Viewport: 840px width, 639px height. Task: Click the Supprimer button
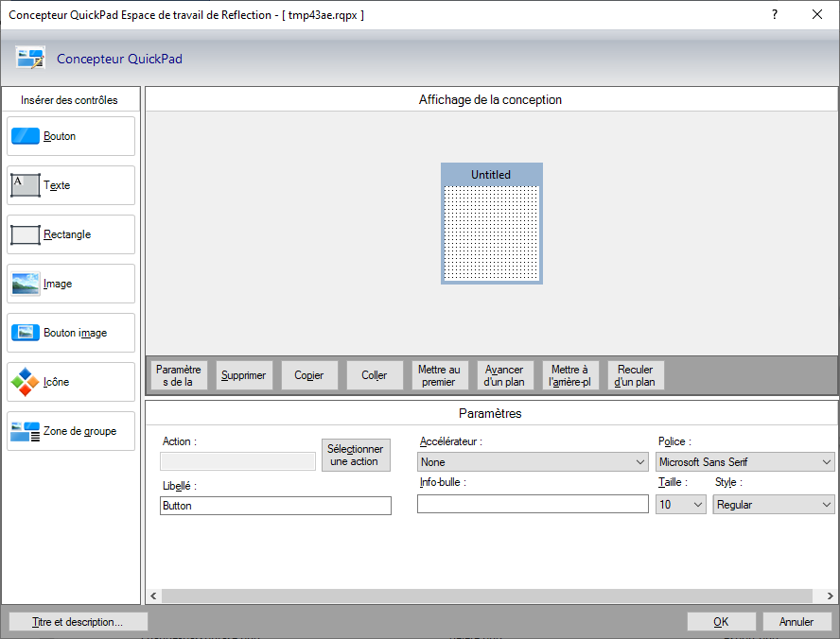(x=244, y=375)
